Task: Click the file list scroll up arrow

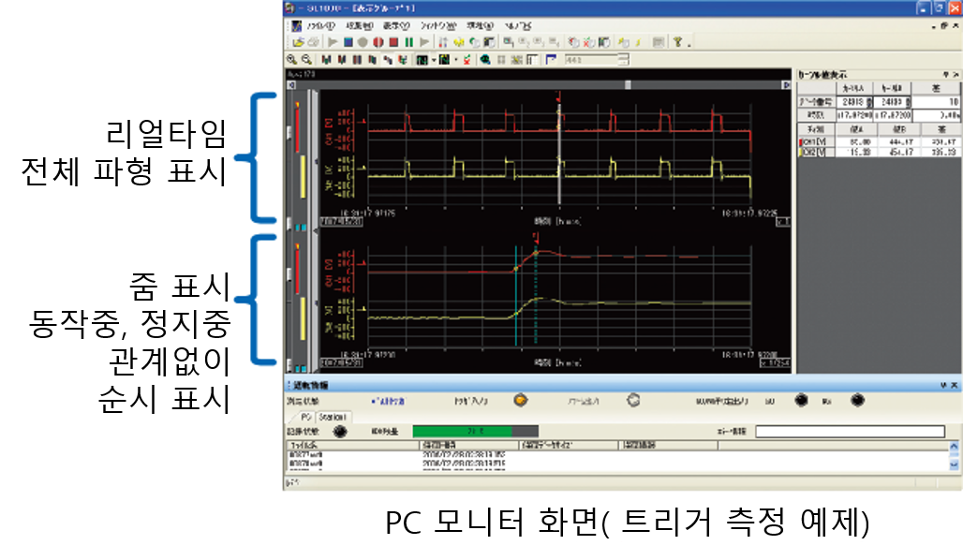Action: 954,447
